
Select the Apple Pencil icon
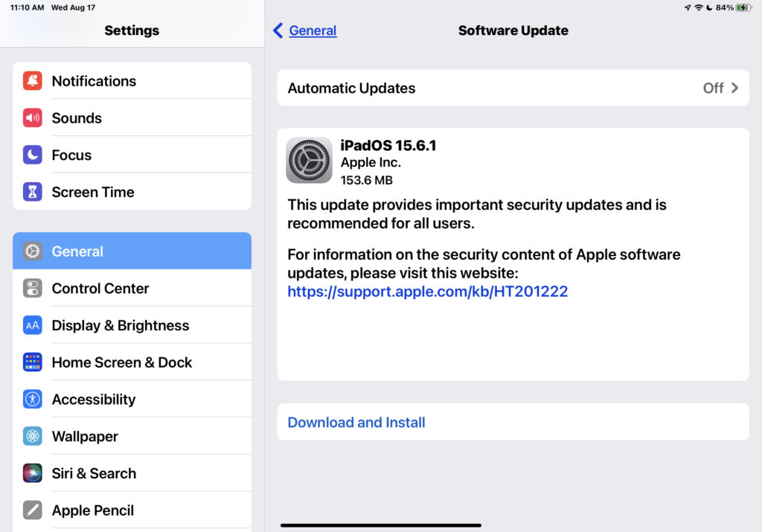pyautogui.click(x=32, y=510)
